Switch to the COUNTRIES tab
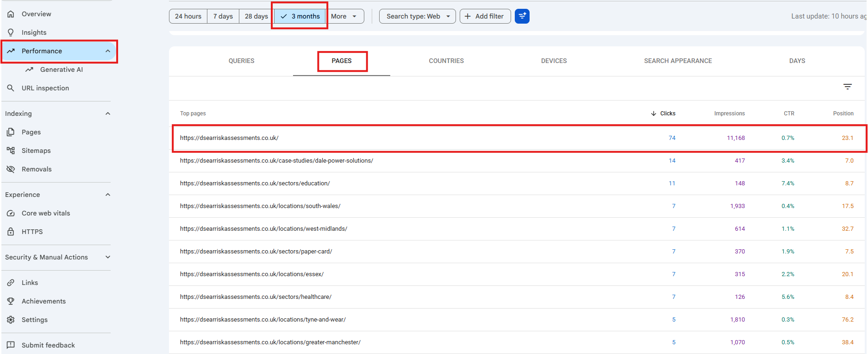The image size is (868, 354). pyautogui.click(x=446, y=61)
